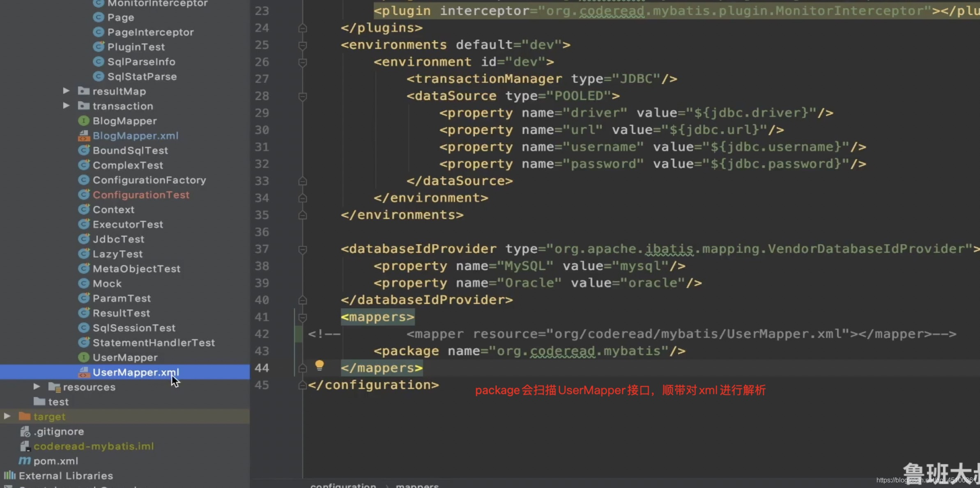
Task: Click the POOLED dataSource type value
Action: (582, 96)
